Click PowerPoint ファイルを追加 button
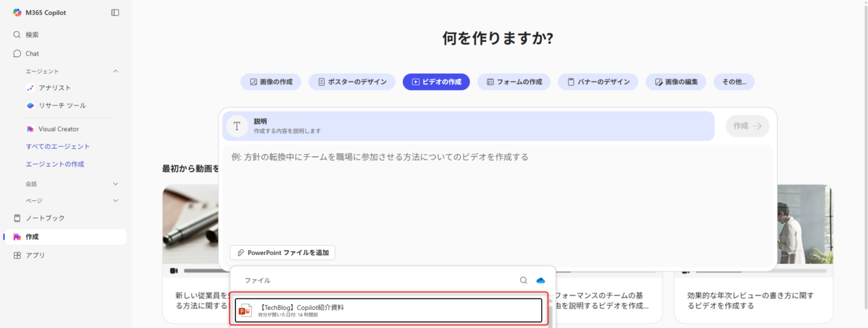Screen dimensions: 868x328 283,253
